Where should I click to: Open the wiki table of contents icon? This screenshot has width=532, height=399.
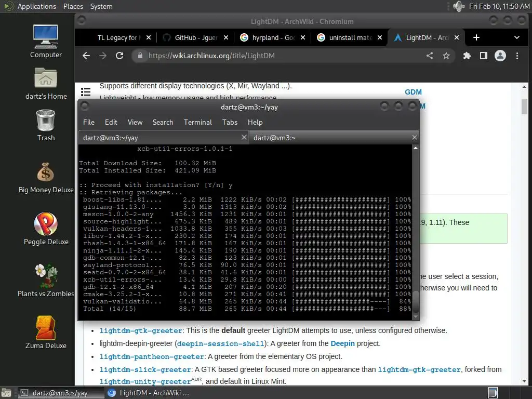(x=86, y=92)
